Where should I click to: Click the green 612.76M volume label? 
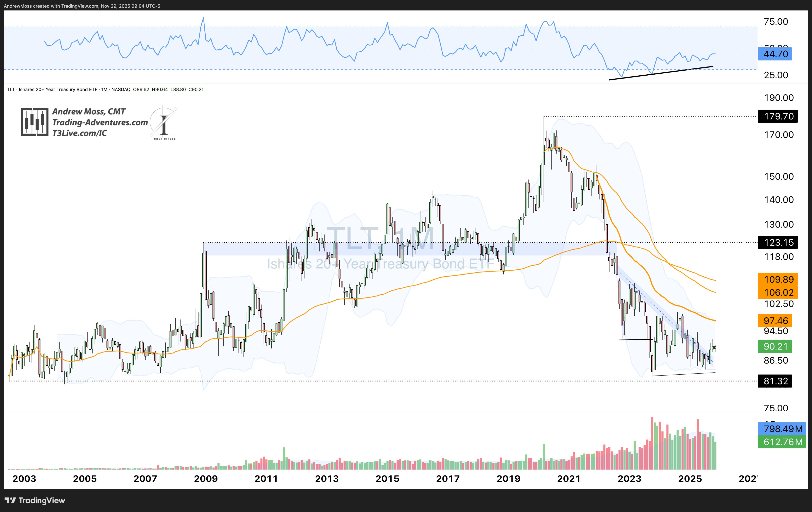782,441
